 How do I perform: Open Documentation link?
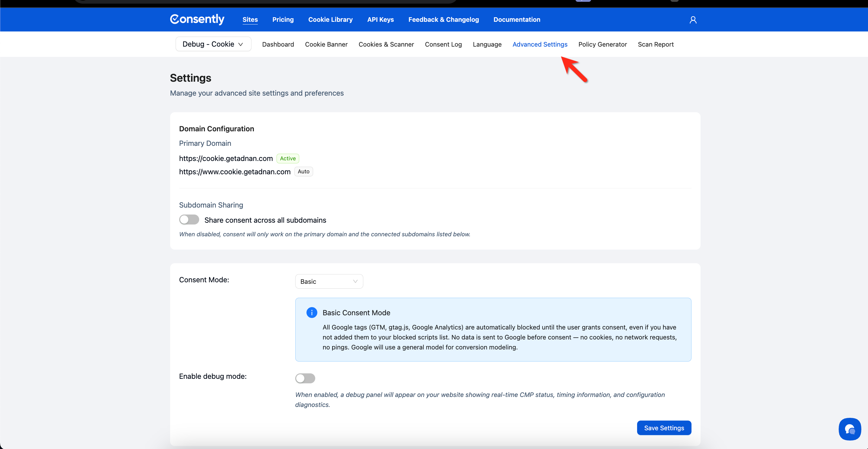[x=517, y=20]
